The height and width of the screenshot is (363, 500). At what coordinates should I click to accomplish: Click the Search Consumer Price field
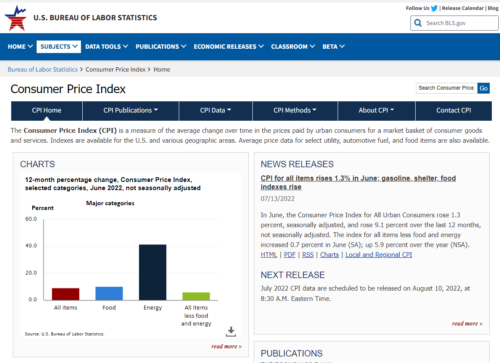click(446, 88)
